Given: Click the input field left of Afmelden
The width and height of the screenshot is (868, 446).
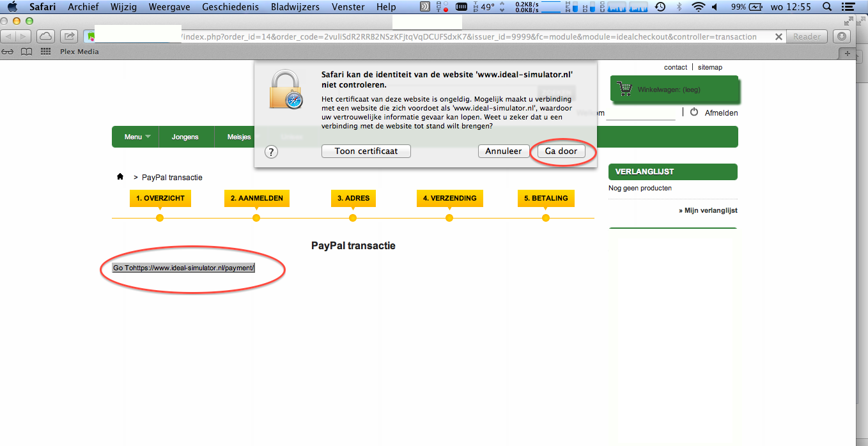Looking at the screenshot, I should coord(640,113).
